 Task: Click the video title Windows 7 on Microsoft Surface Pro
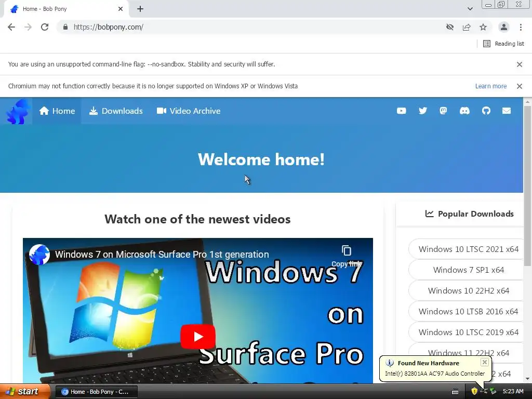[x=162, y=255]
